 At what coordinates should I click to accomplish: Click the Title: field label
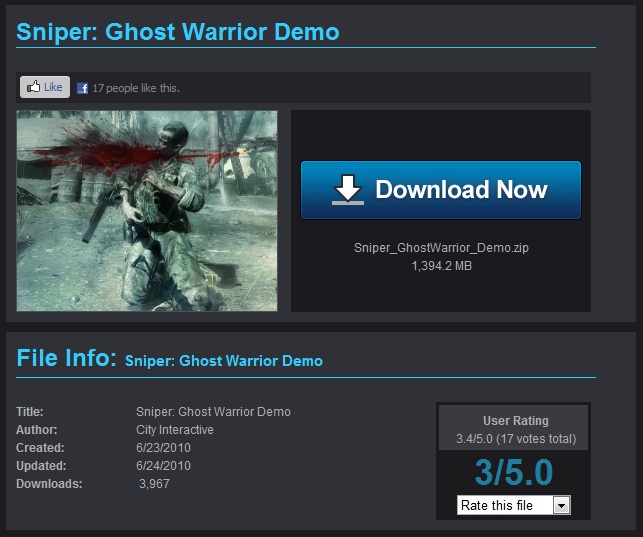[30, 412]
